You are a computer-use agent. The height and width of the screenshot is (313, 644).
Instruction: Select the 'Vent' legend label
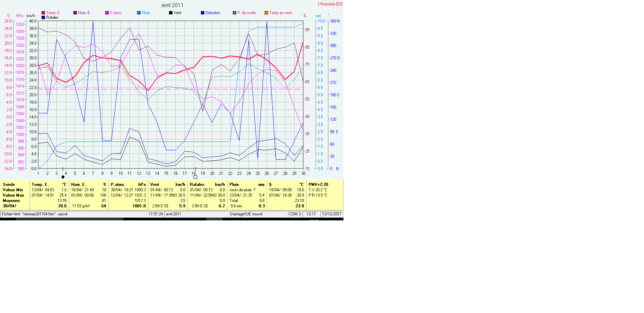177,13
